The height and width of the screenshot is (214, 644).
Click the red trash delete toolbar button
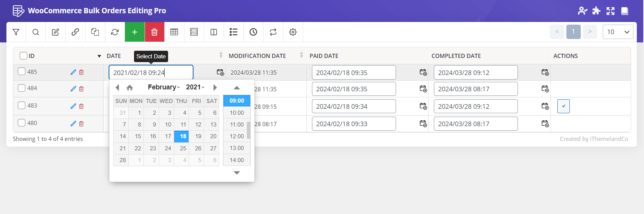point(154,32)
